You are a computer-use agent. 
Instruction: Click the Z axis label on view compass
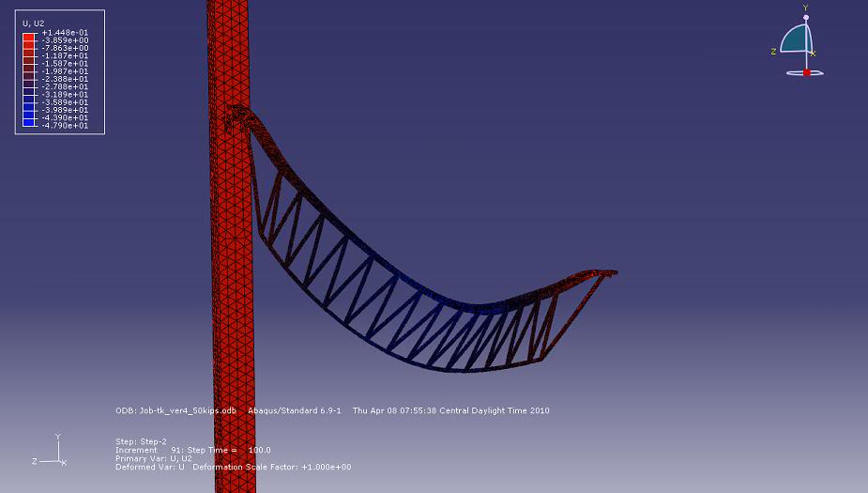pos(773,52)
